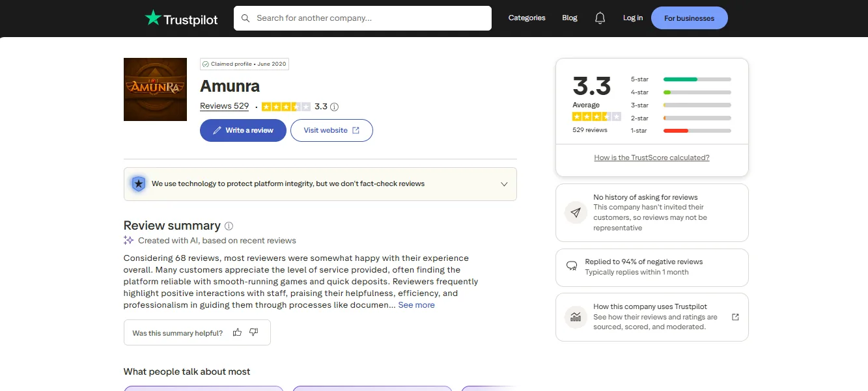
Task: Click the Claimed profile June 2020 badge
Action: point(244,64)
